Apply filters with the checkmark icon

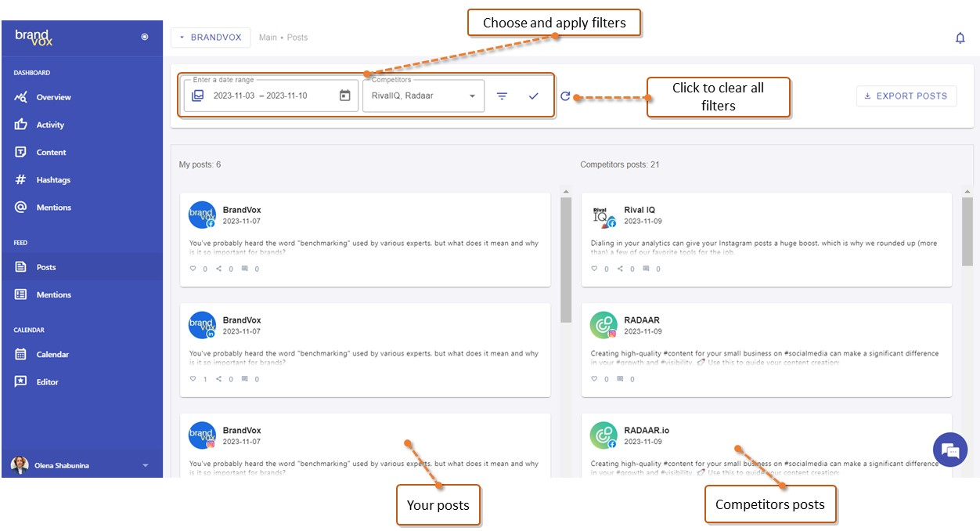(x=534, y=96)
